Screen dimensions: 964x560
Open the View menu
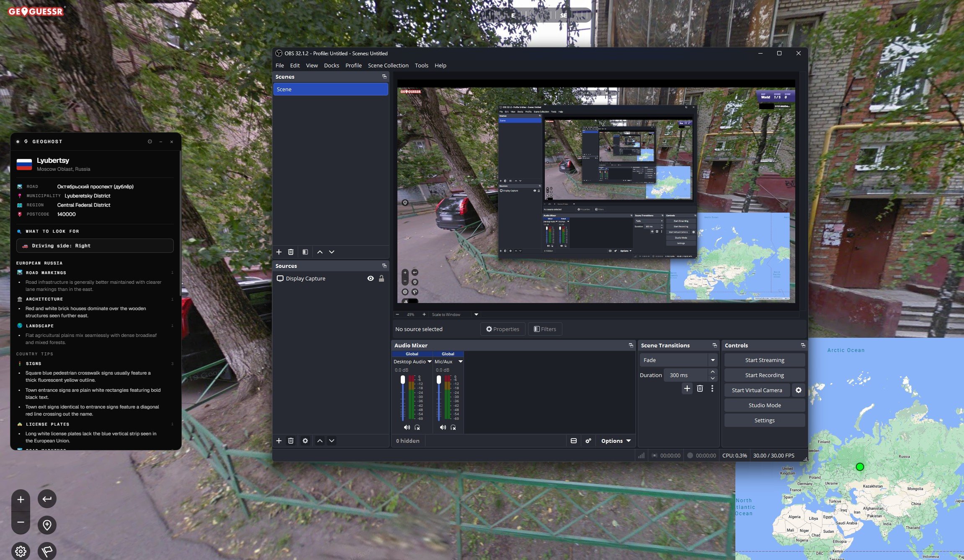[312, 65]
